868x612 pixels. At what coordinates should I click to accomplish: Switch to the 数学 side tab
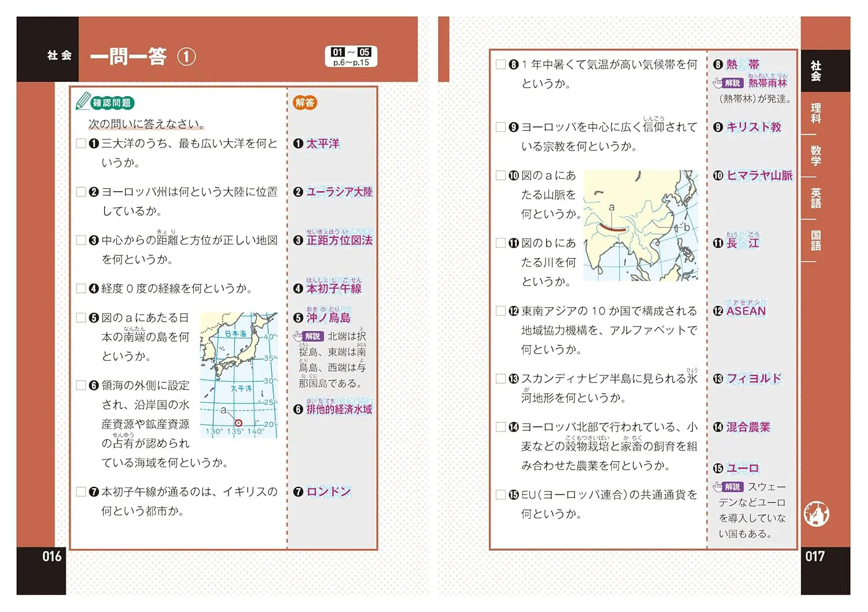pyautogui.click(x=816, y=156)
